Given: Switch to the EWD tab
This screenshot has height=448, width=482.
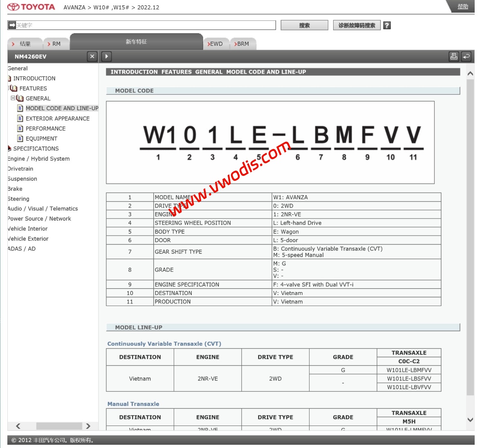Looking at the screenshot, I should pos(216,44).
